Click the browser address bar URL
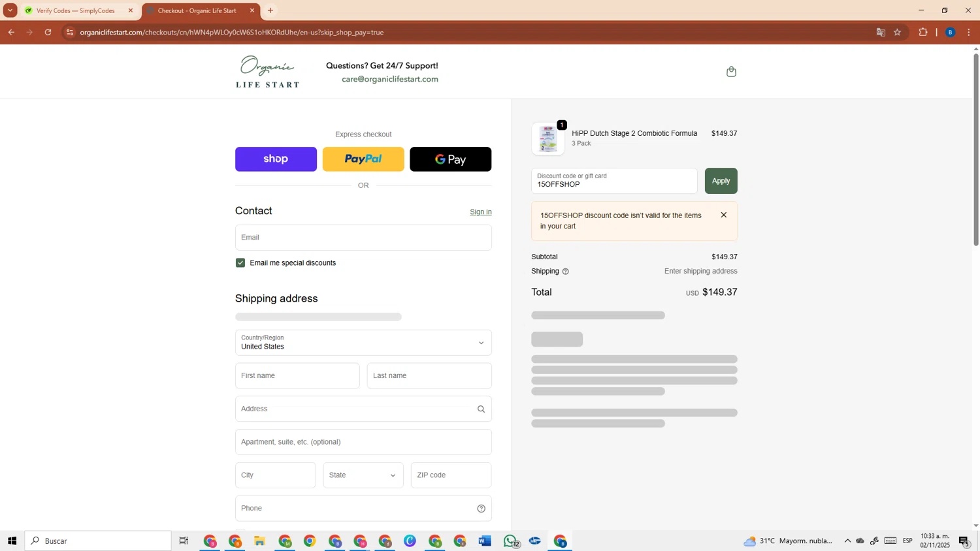 pyautogui.click(x=232, y=32)
